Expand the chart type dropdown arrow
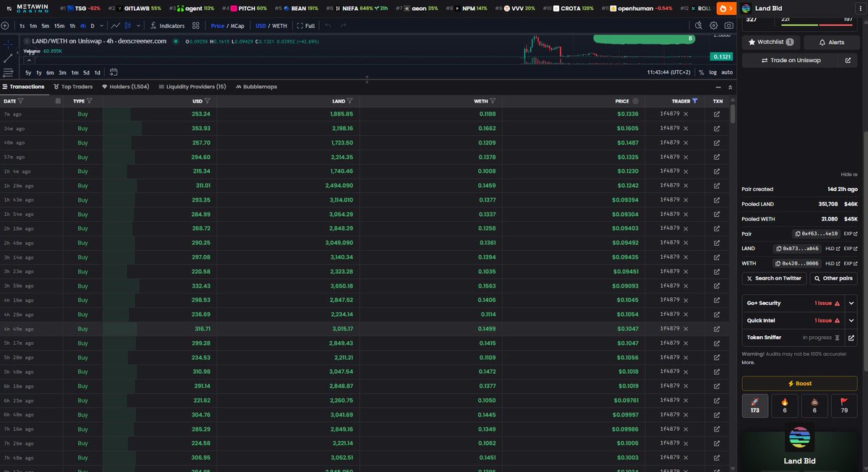This screenshot has height=472, width=868. click(138, 25)
